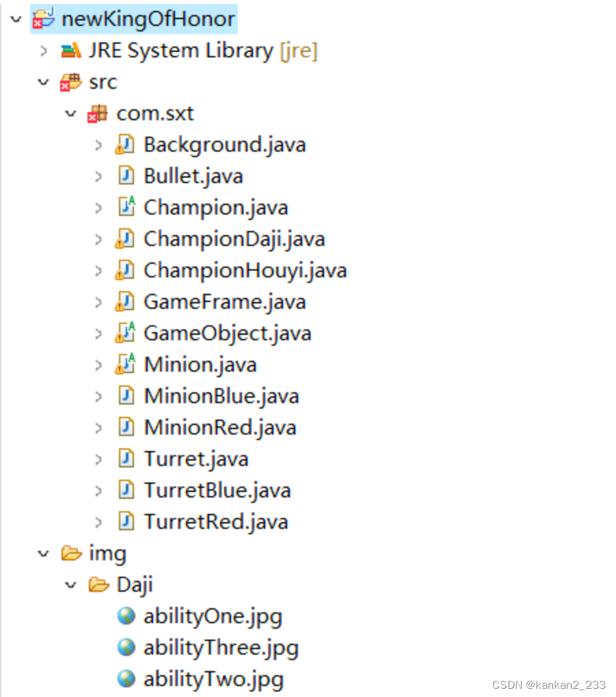This screenshot has width=616, height=697.
Task: Click the abilityTwo.jpg globe icon
Action: [126, 679]
